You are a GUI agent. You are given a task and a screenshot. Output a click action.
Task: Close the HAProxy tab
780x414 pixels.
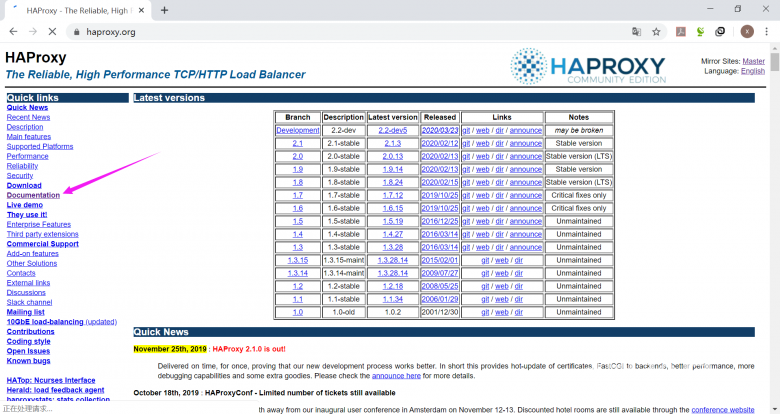click(141, 10)
